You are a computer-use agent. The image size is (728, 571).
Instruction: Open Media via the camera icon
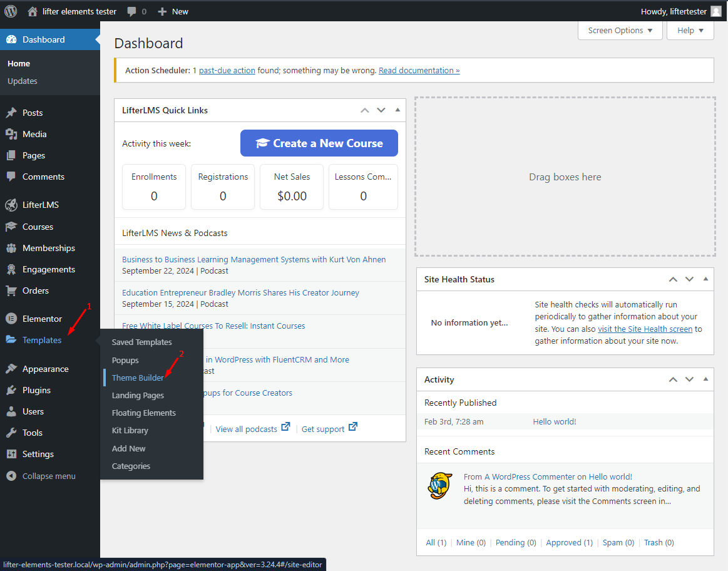click(14, 133)
